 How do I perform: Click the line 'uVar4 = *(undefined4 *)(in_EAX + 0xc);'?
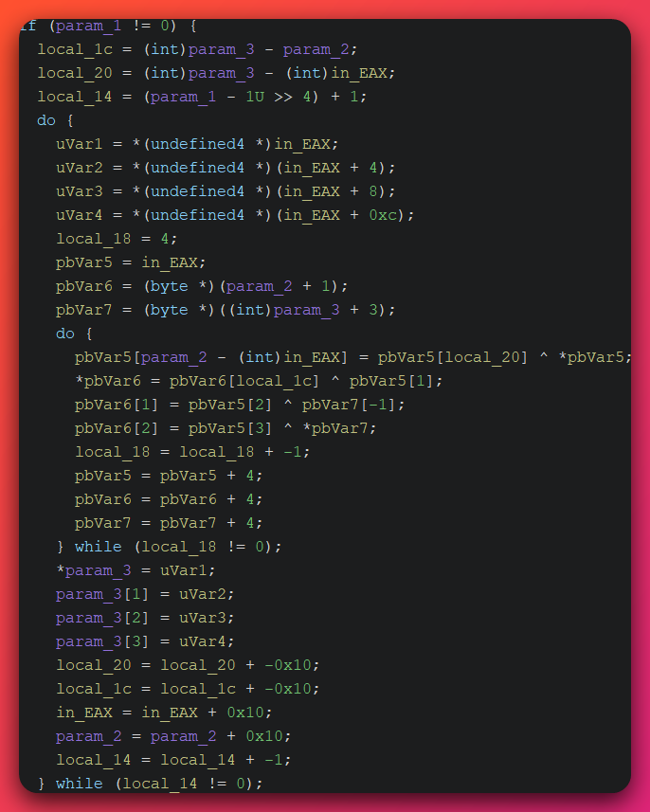pos(235,215)
